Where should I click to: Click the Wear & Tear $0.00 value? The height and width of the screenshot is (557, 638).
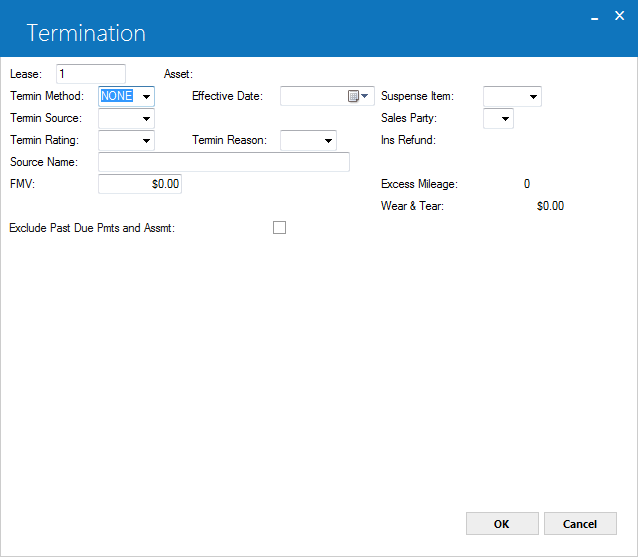(x=551, y=206)
